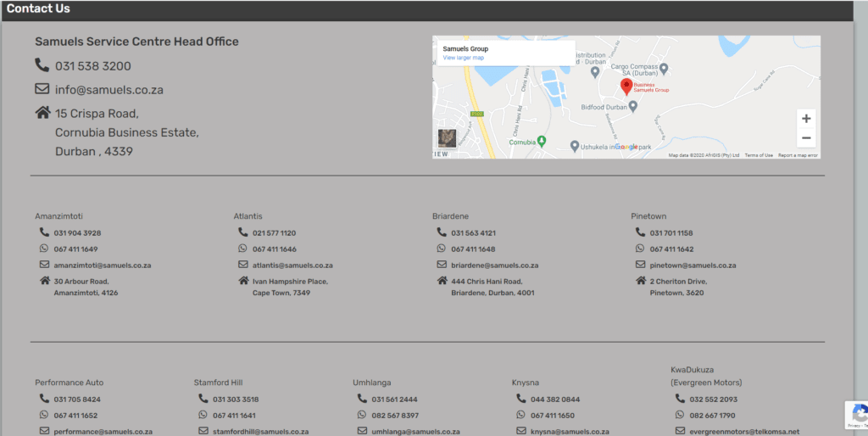868x436 pixels.
Task: Click the Performance Auto WhatsApp icon
Action: [44, 415]
